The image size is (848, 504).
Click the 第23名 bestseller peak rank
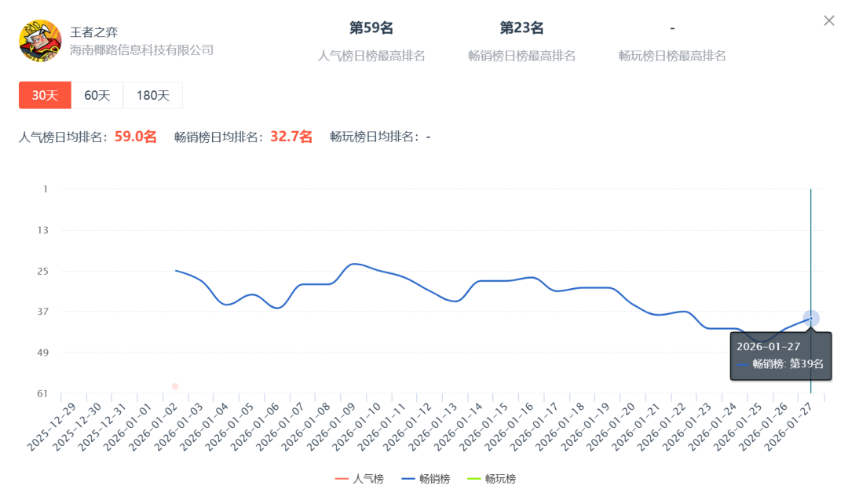(x=522, y=28)
